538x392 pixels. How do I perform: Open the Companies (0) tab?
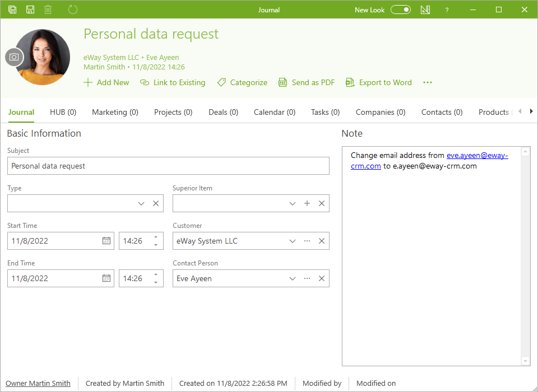tap(381, 112)
